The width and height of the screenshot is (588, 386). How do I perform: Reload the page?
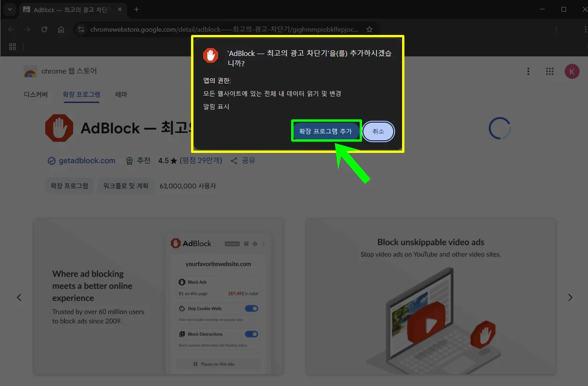(44, 29)
